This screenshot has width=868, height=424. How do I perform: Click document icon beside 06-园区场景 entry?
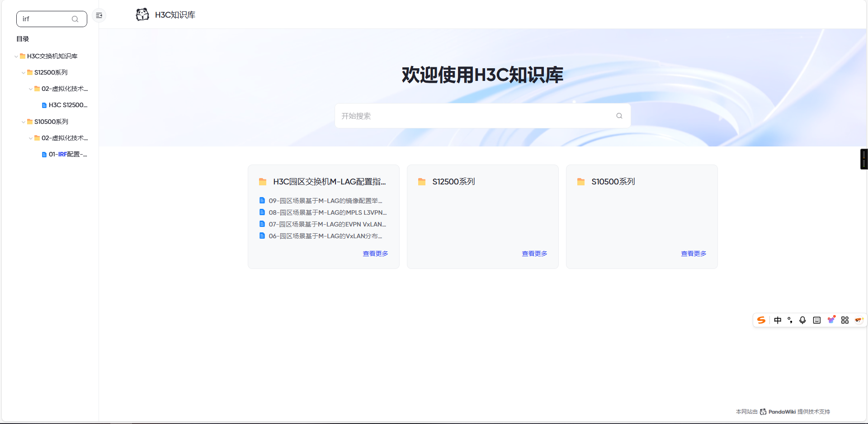click(x=262, y=236)
